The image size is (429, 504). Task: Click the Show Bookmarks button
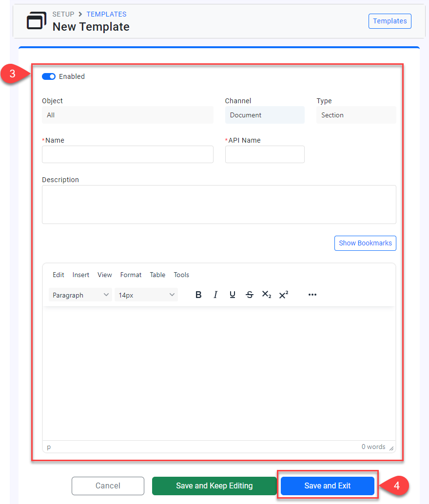pos(365,243)
